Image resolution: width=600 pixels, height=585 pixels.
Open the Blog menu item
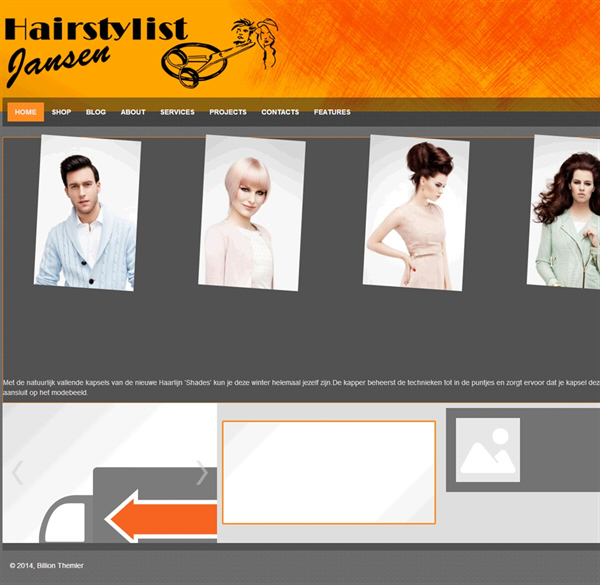(x=96, y=112)
